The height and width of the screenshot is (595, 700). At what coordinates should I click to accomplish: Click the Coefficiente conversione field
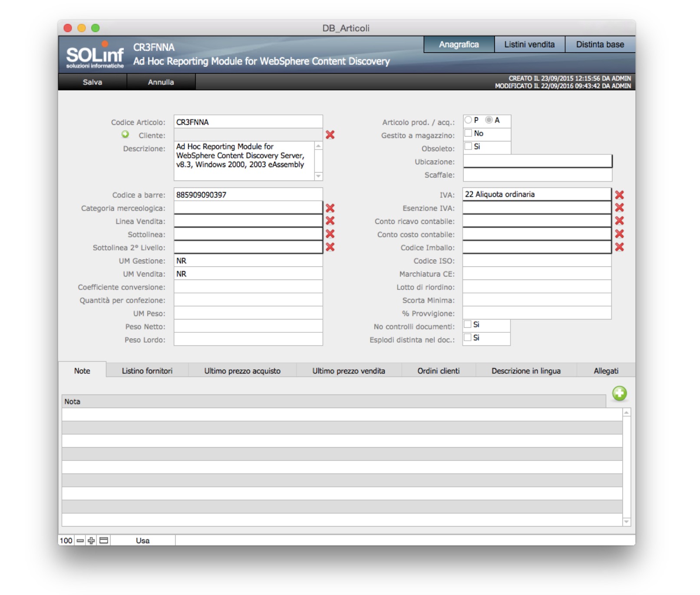pyautogui.click(x=248, y=287)
